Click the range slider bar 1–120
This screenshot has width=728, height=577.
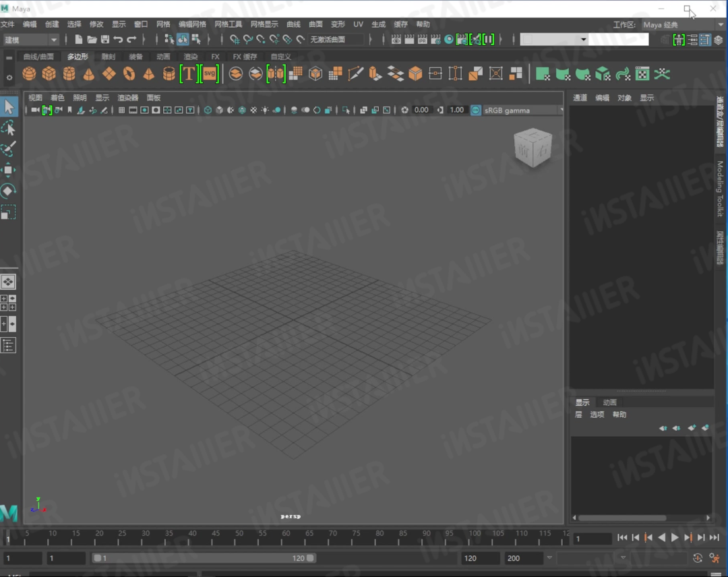point(204,558)
